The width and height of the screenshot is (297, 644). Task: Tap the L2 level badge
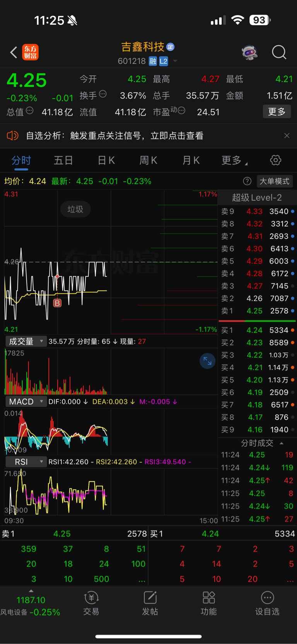point(164,61)
